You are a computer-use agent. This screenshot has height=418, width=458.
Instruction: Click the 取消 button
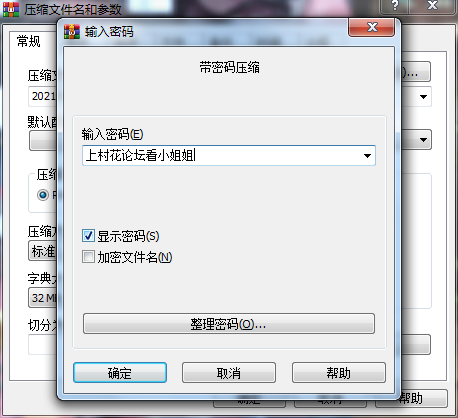tap(229, 373)
